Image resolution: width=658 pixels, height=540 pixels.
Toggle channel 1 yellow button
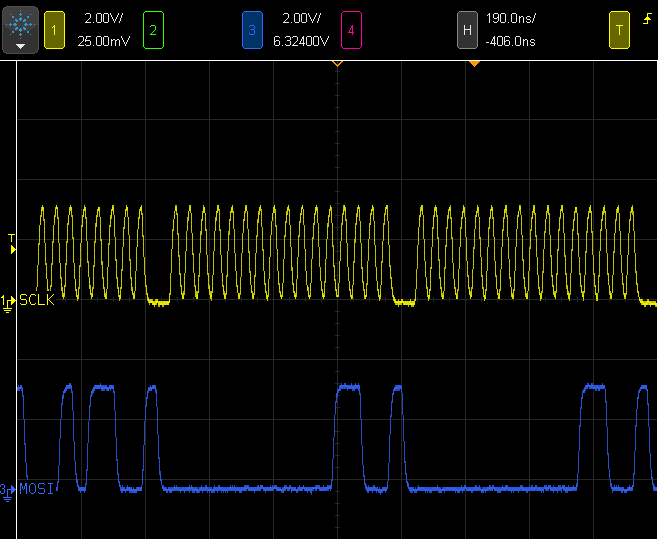click(x=55, y=30)
